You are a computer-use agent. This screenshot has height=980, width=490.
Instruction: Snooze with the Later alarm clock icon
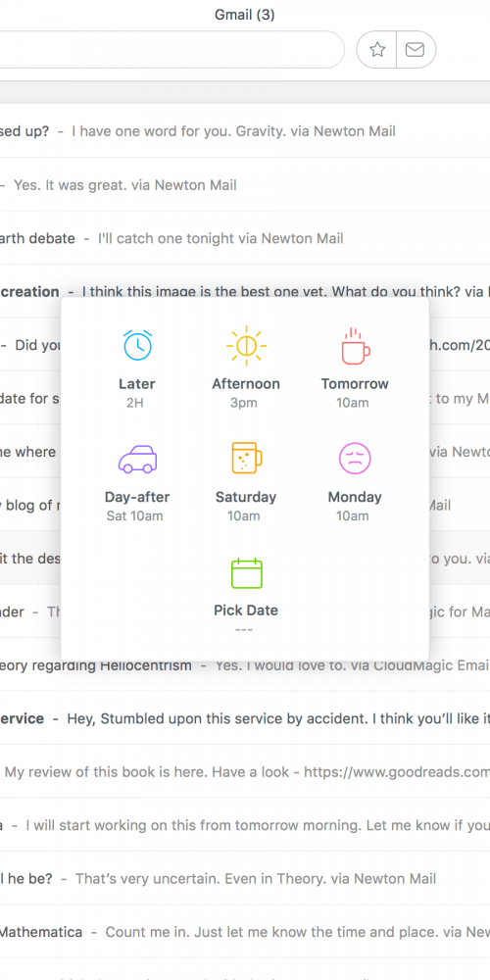(137, 345)
